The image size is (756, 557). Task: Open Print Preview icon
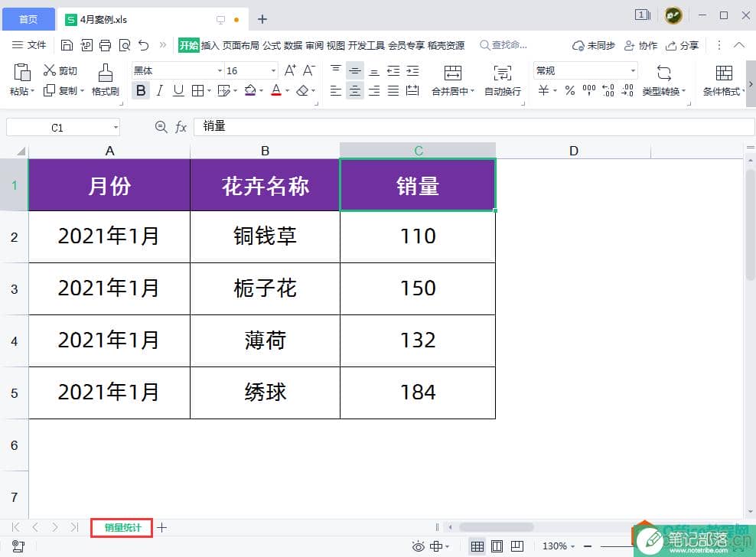(x=125, y=45)
